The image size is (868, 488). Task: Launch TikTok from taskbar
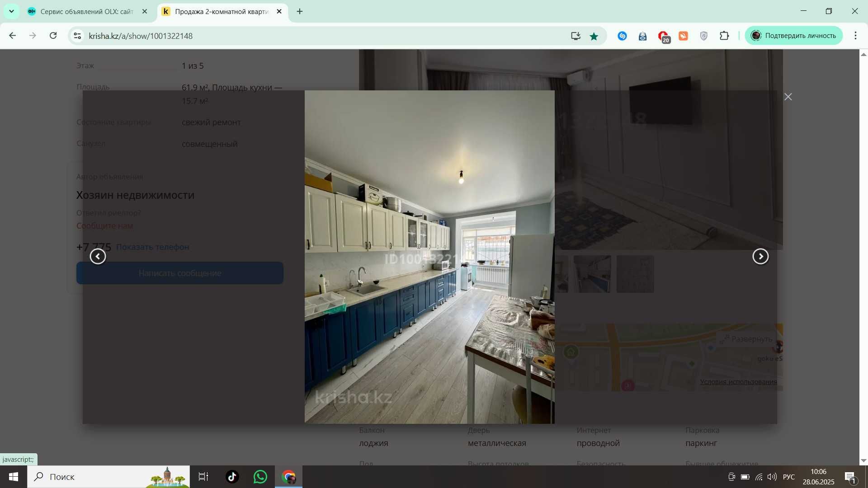[x=232, y=477]
